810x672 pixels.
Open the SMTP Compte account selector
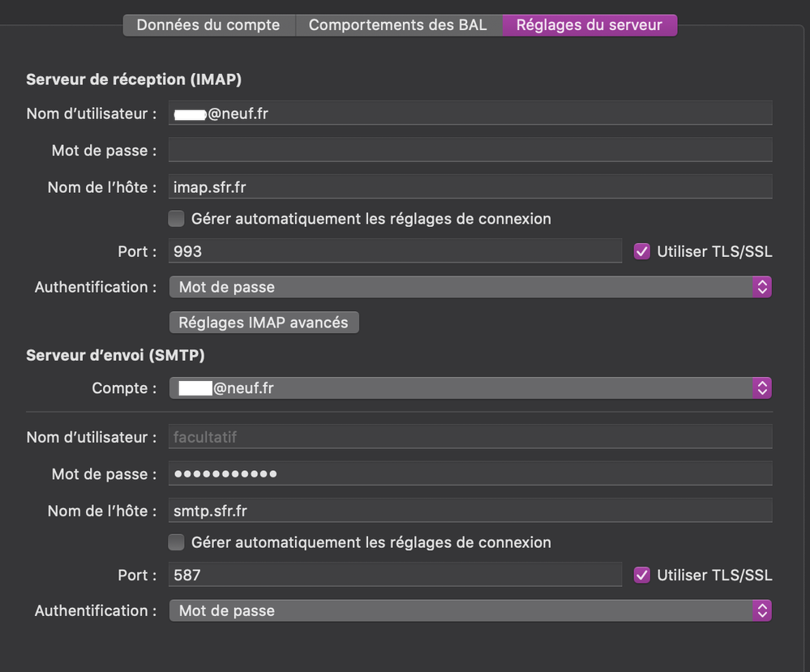click(x=470, y=387)
